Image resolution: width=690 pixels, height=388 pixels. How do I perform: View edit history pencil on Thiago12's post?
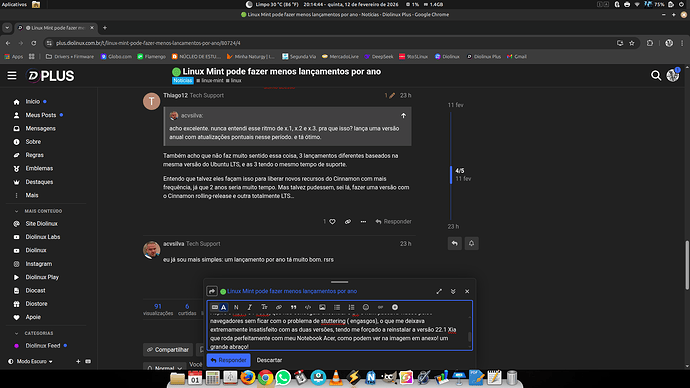pos(390,95)
